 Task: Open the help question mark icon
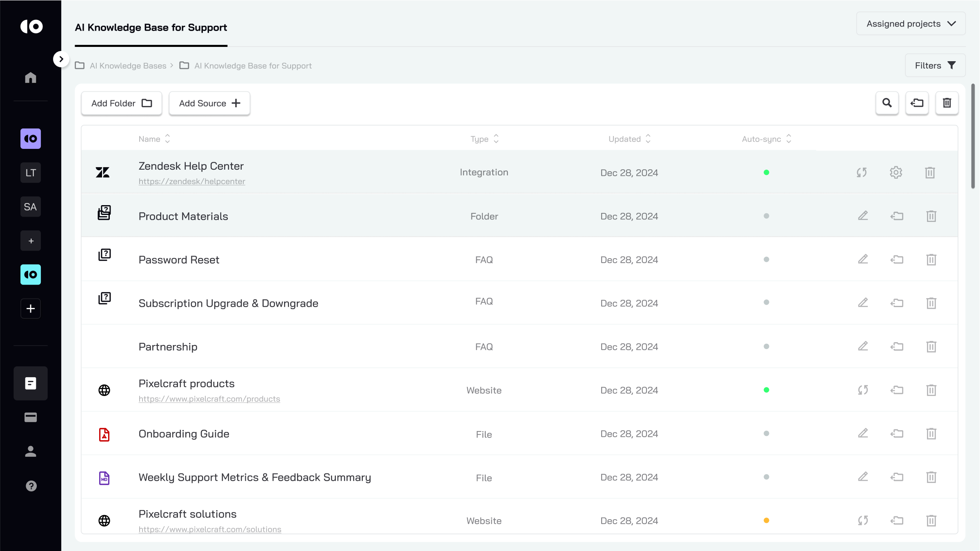pyautogui.click(x=31, y=486)
